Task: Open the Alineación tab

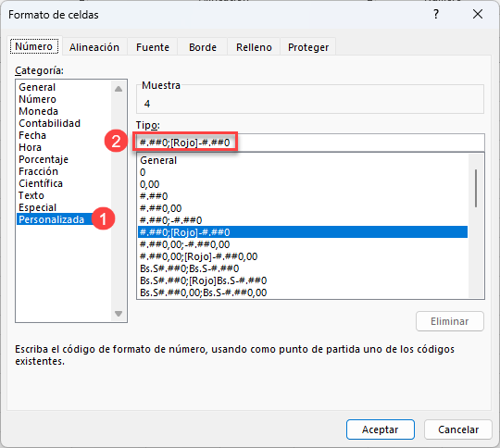Action: pos(94,47)
